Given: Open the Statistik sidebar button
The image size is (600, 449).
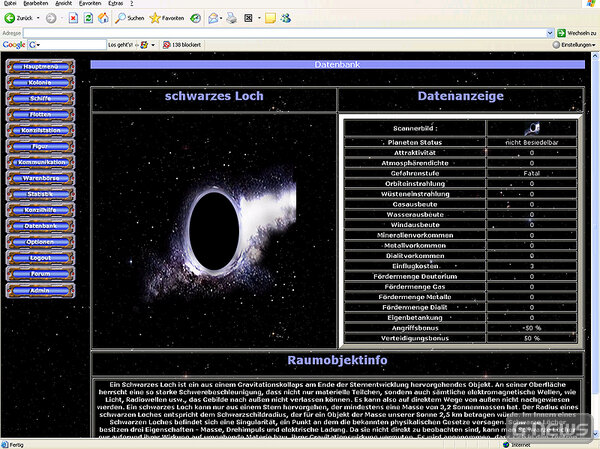Looking at the screenshot, I should 41,194.
